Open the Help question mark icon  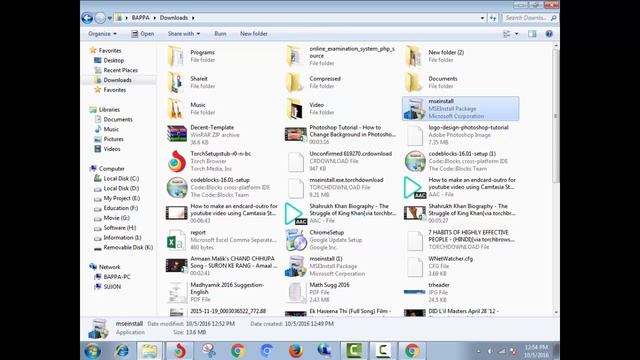(549, 34)
